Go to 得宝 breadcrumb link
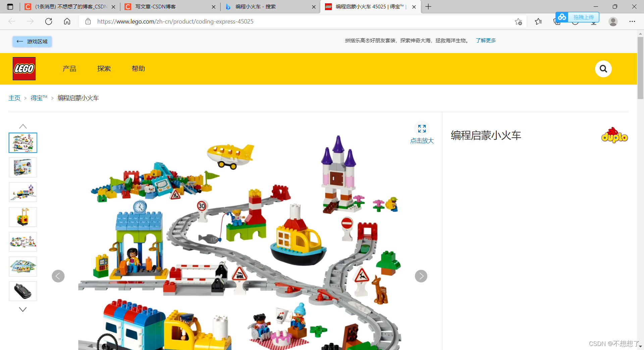The height and width of the screenshot is (350, 644). coord(39,98)
